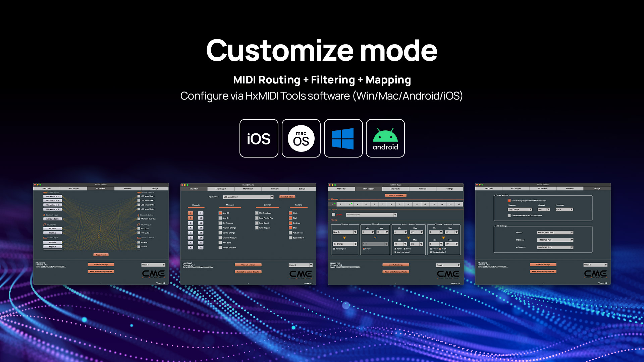Toggle the Pitch Bend filter checkbox

click(220, 243)
